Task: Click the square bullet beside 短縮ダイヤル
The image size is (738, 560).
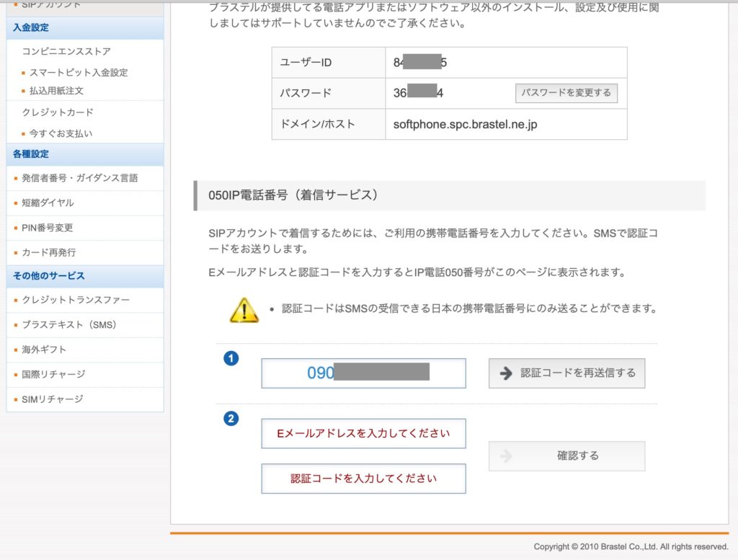Action: [16, 203]
